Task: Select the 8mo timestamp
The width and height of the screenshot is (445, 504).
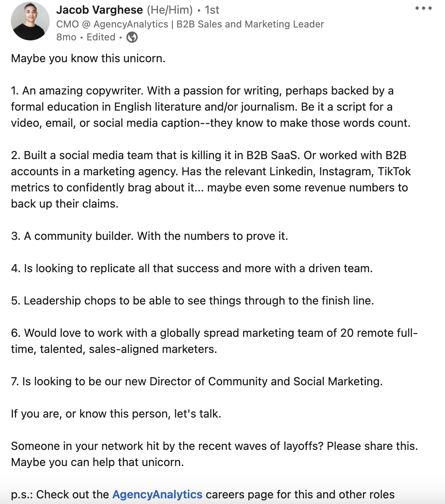Action: click(66, 37)
